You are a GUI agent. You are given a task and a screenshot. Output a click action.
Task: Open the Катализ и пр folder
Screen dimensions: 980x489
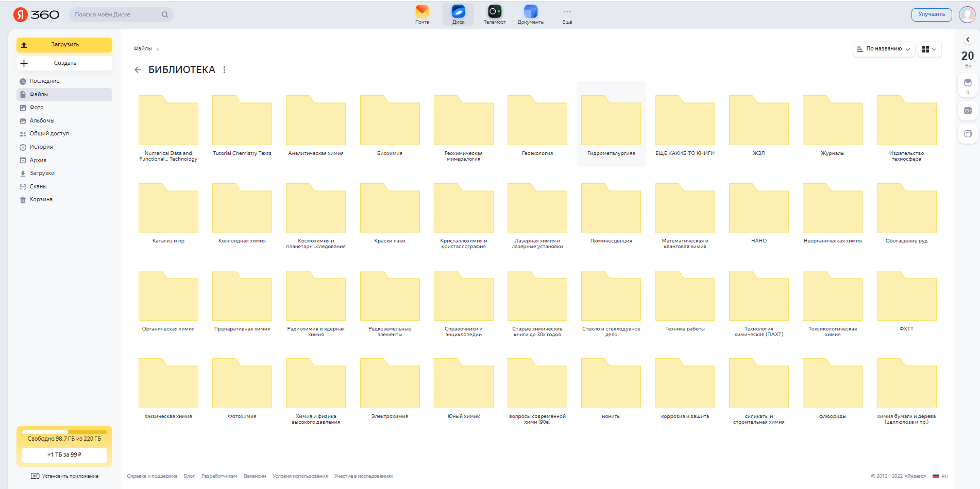168,213
